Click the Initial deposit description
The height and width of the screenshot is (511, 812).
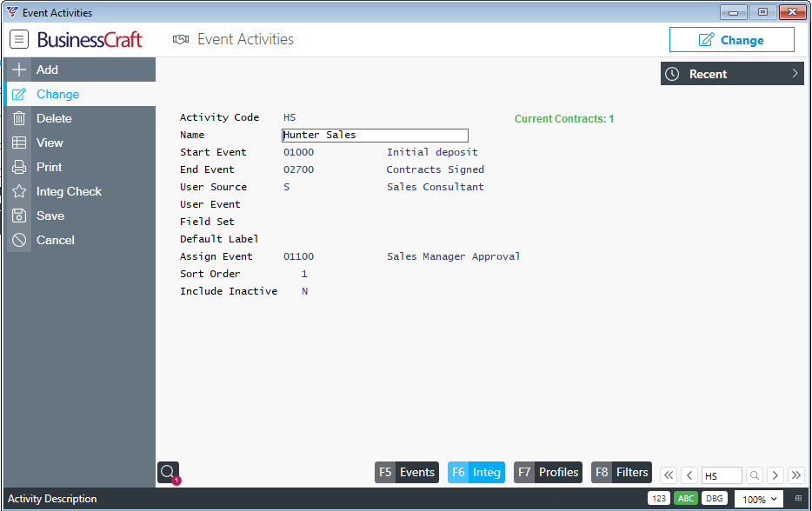pyautogui.click(x=432, y=152)
